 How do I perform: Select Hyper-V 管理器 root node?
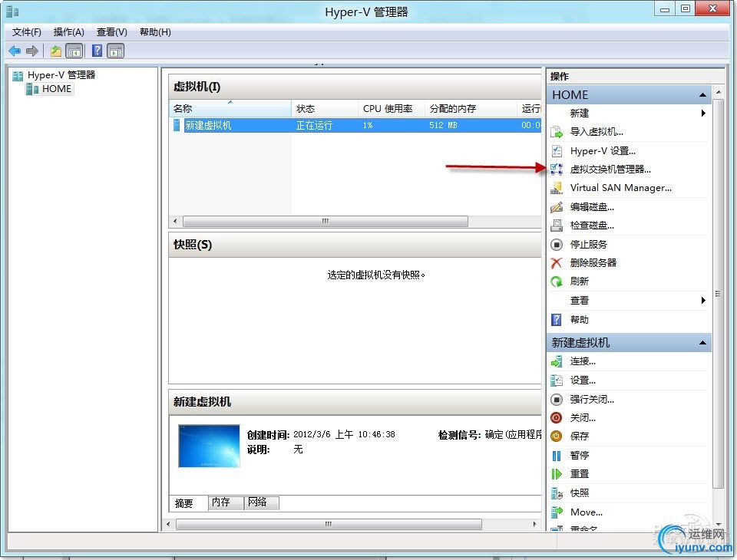coord(54,74)
